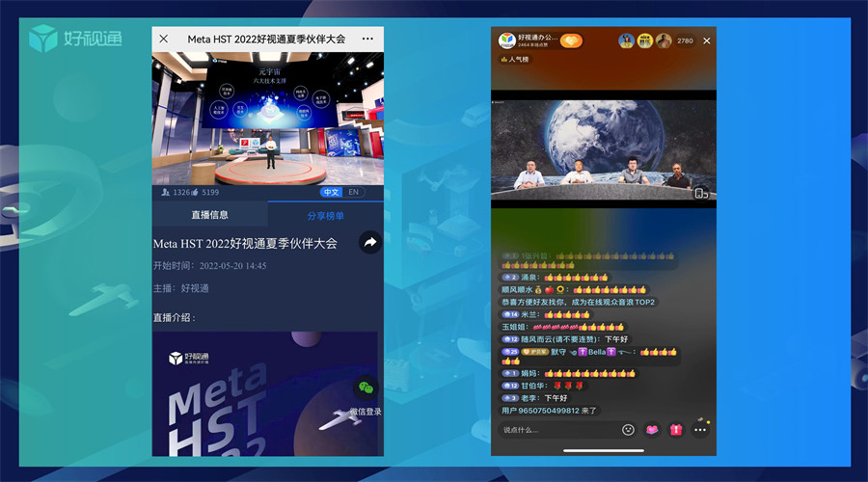Tap the yellow nice top-viewer avatar
The image size is (868, 482).
point(645,40)
